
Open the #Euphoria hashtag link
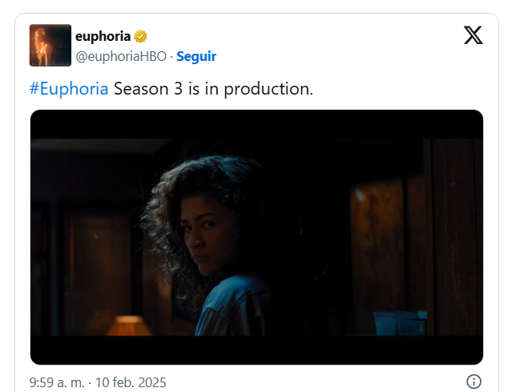[x=69, y=88]
